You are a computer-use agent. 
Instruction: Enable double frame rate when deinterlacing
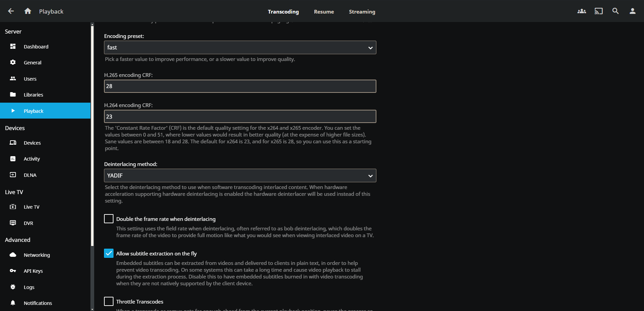(109, 219)
